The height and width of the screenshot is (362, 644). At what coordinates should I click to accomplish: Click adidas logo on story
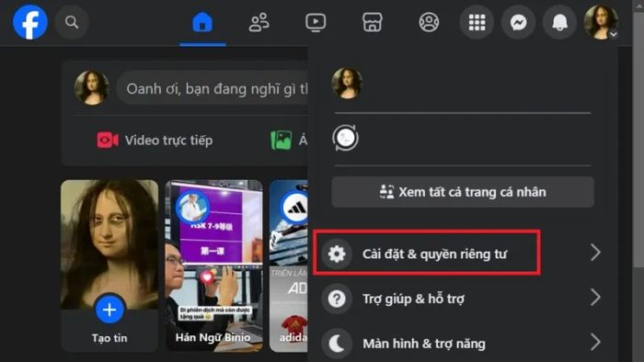click(x=295, y=208)
